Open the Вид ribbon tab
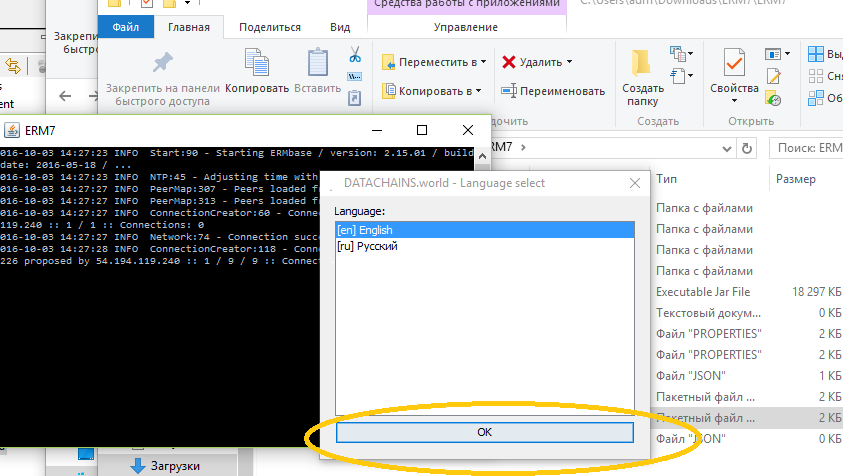 (x=340, y=27)
